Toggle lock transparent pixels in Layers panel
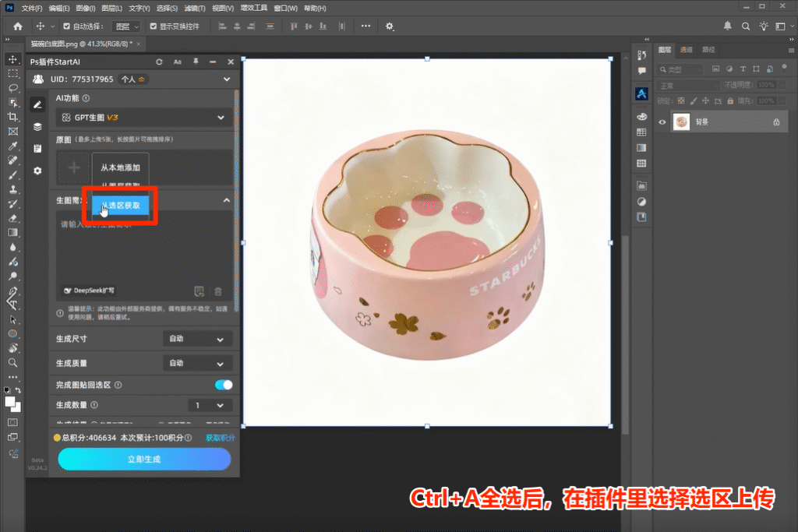The width and height of the screenshot is (798, 532). tap(681, 100)
